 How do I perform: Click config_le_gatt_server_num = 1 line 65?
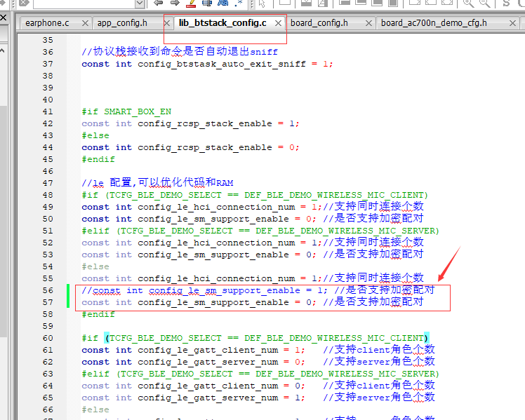point(258,398)
